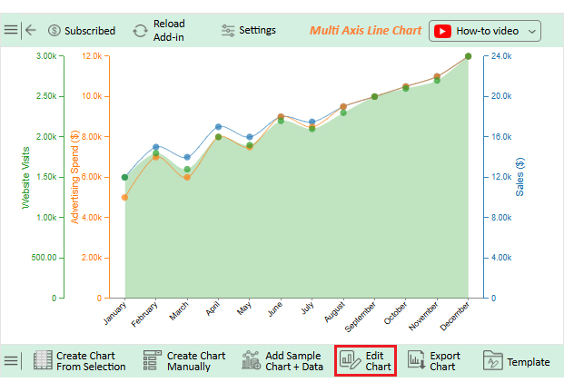The height and width of the screenshot is (392, 564).
Task: Click Create Chart Manually icon
Action: pyautogui.click(x=153, y=361)
